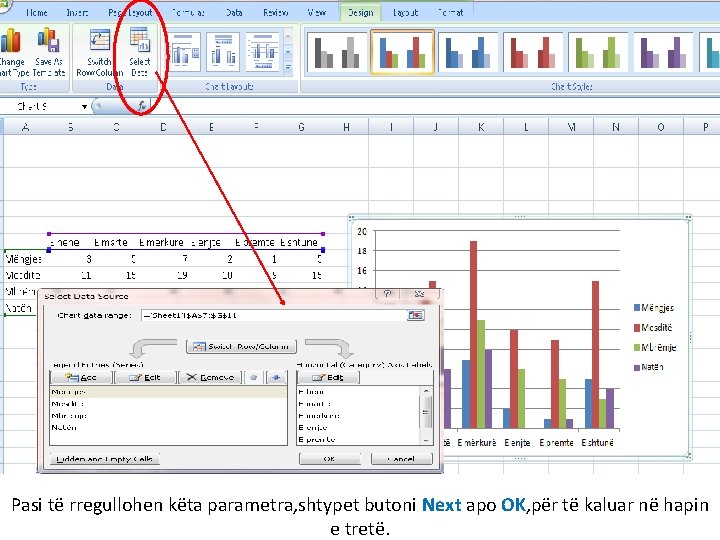Expand the Chart Layouts gallery
Image resolution: width=720 pixels, height=540 pixels.
click(288, 68)
